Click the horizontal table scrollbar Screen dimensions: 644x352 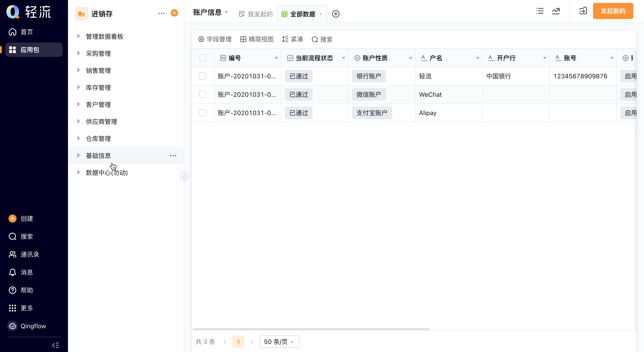[311, 329]
